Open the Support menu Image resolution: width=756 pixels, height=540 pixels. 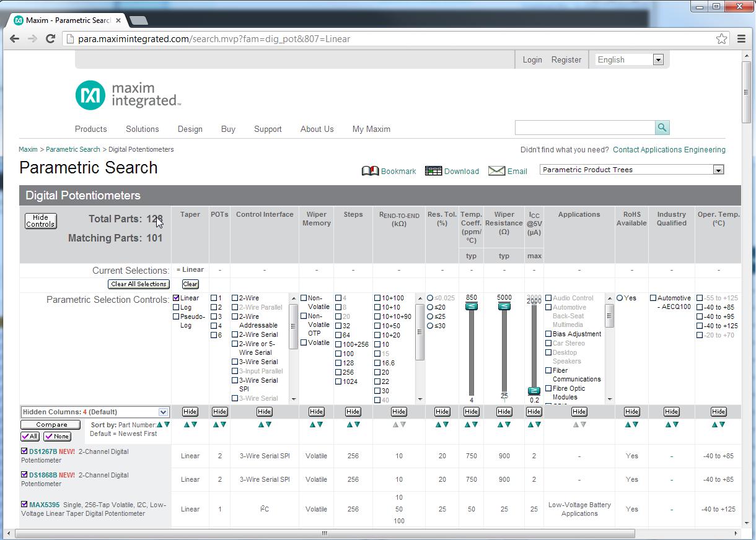[x=268, y=129]
